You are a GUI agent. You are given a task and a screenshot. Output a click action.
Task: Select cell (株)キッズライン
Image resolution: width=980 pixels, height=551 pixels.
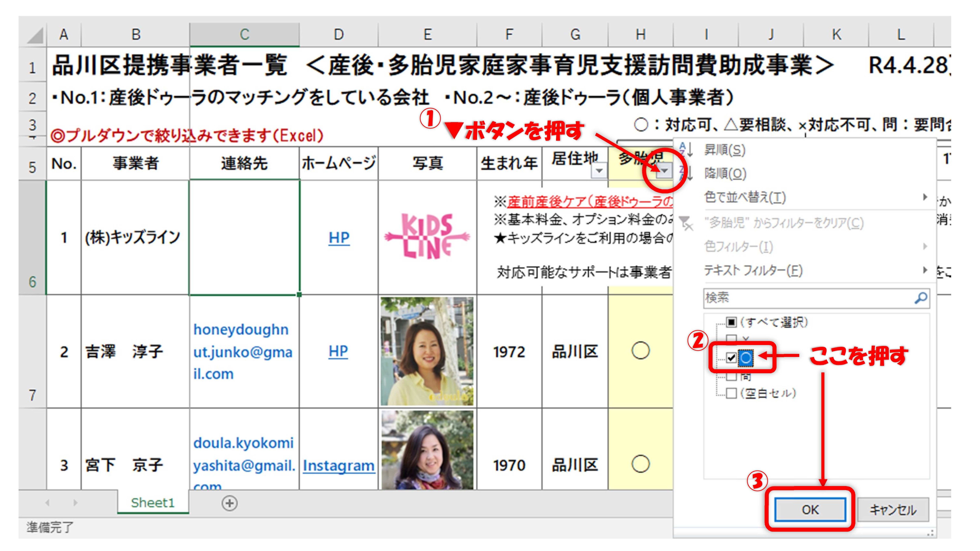pos(135,238)
